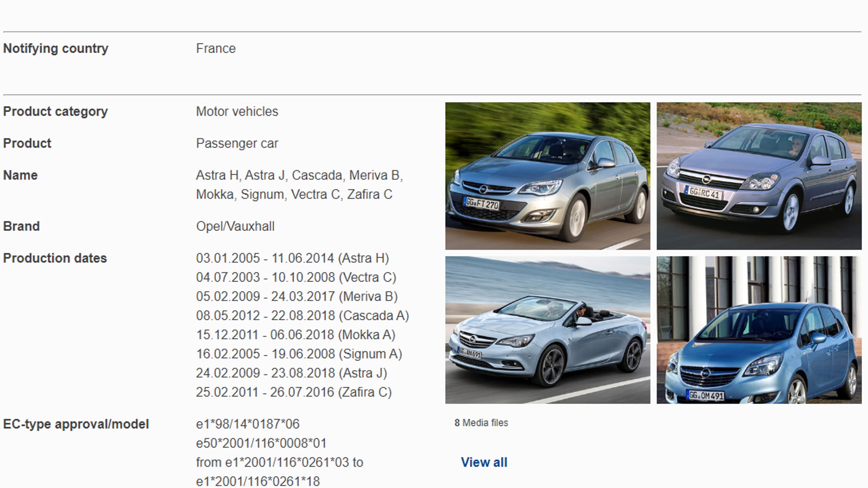Click the line 'Mokka, Signum, Vectra C, Zafira C'
The image size is (868, 488).
pos(294,194)
